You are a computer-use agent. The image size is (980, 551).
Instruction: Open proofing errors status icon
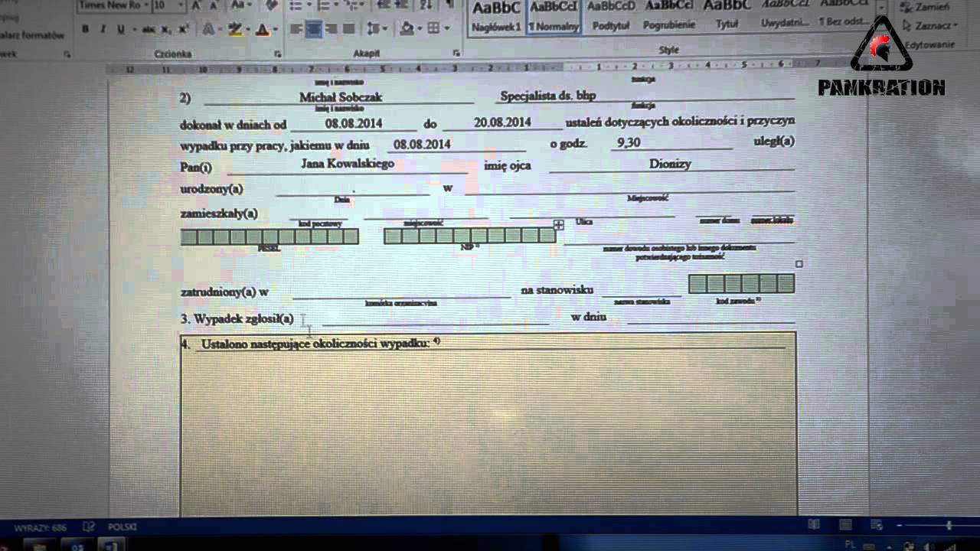pyautogui.click(x=89, y=527)
